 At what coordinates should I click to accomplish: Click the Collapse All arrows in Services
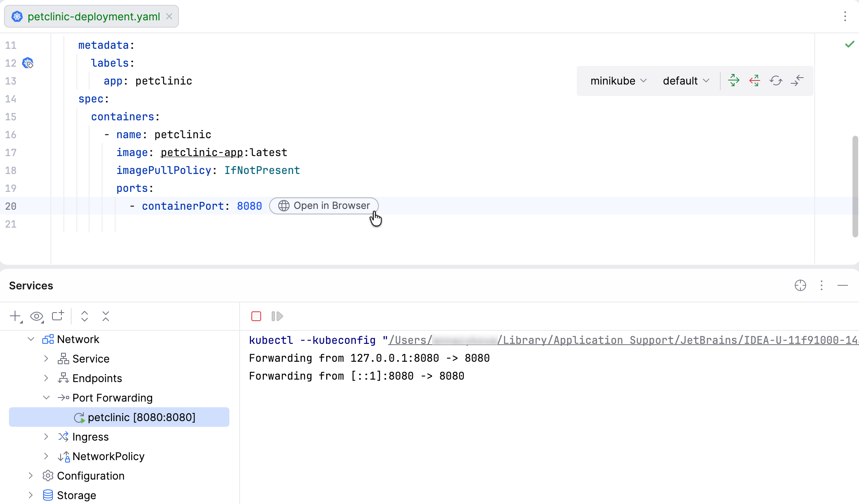tap(106, 316)
